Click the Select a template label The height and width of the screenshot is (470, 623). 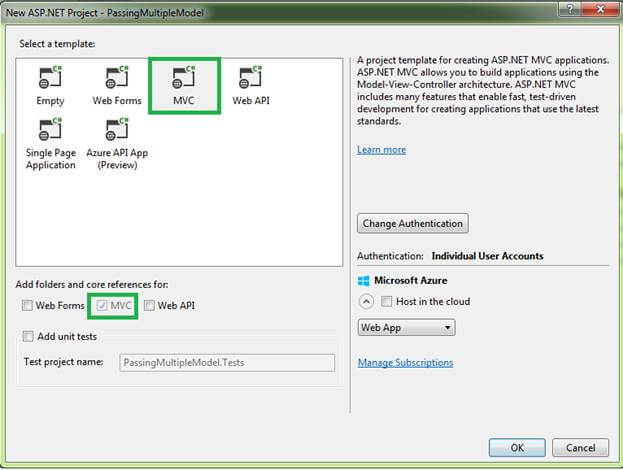[57, 44]
